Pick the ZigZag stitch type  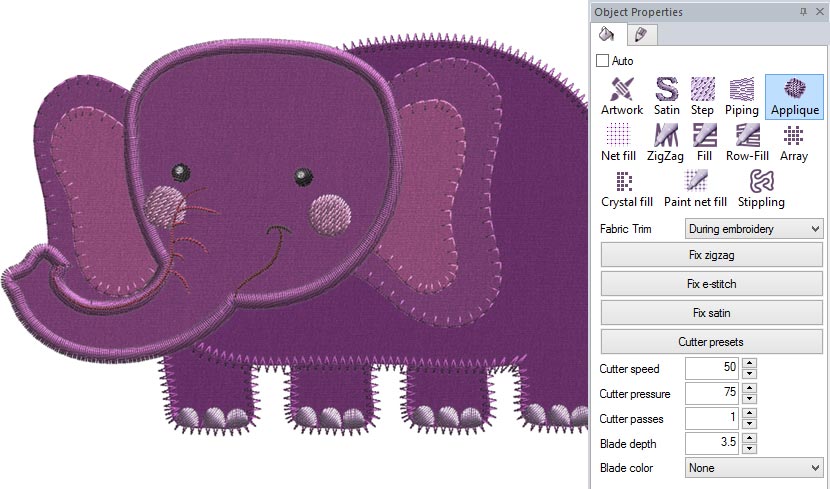click(x=665, y=142)
